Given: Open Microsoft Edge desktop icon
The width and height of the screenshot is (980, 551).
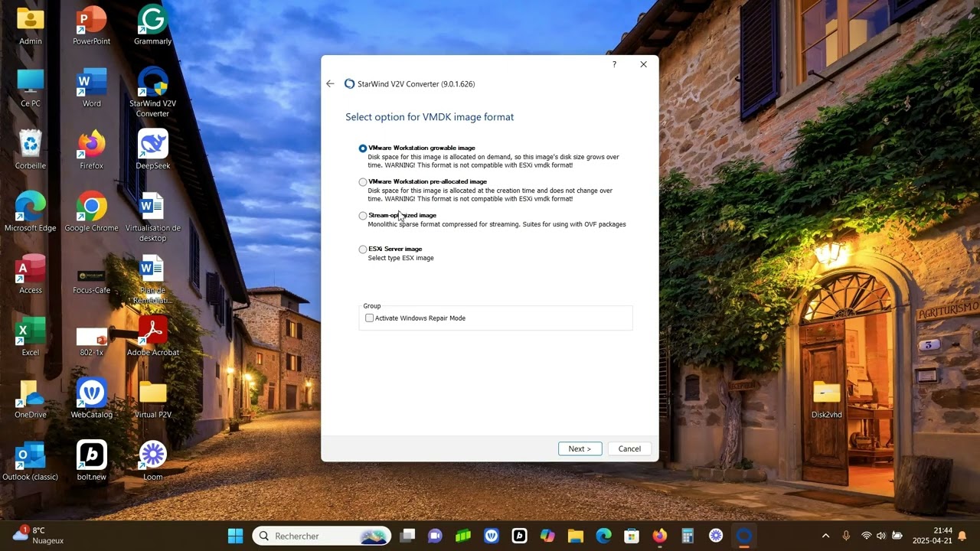Looking at the screenshot, I should click(31, 212).
